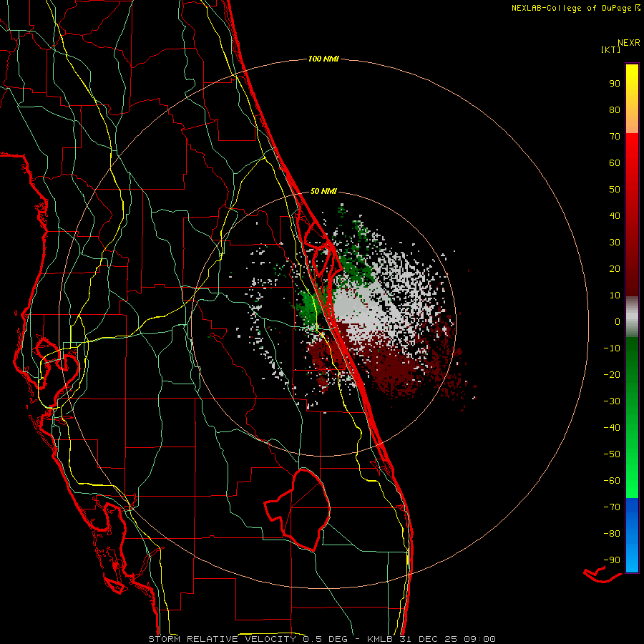Click the positive 50 scale value

click(x=615, y=190)
